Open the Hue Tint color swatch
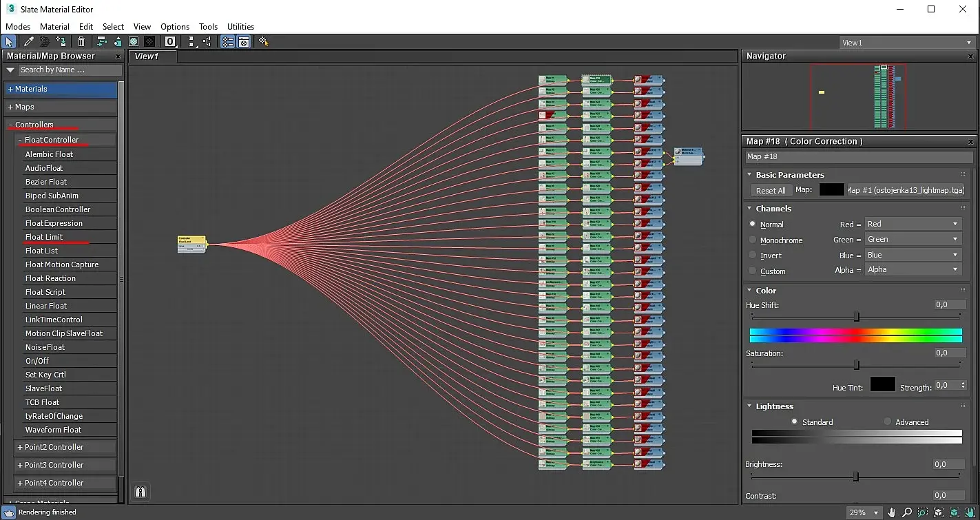The height and width of the screenshot is (520, 980). tap(883, 384)
